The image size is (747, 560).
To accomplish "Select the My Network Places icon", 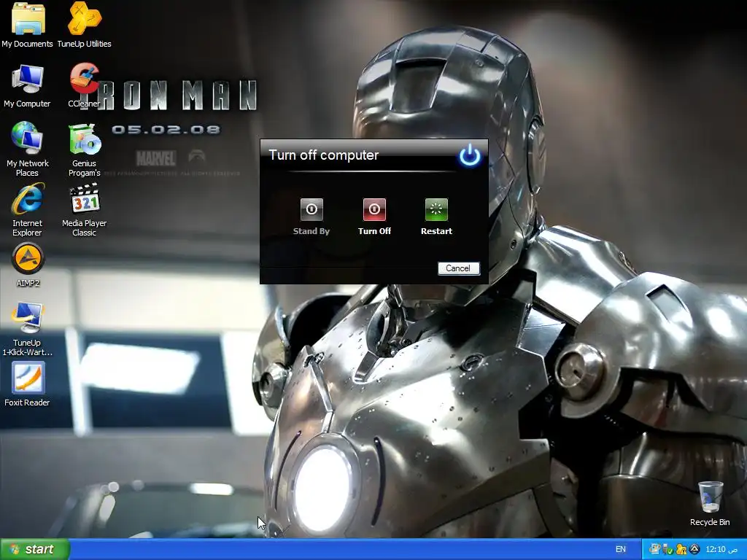I will (x=27, y=149).
